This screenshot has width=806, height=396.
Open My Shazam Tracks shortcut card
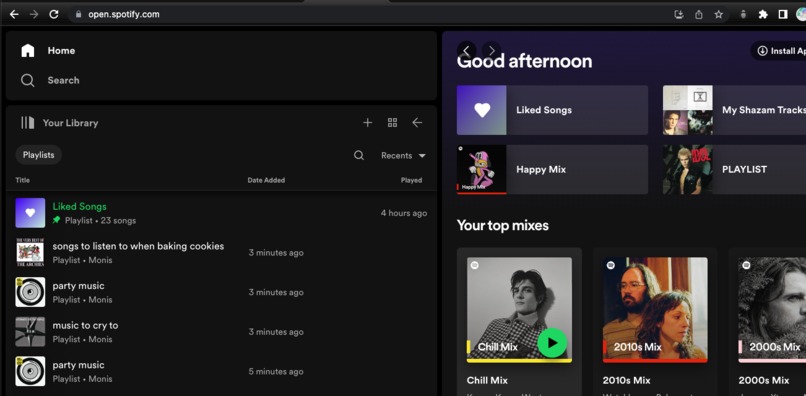click(x=735, y=110)
